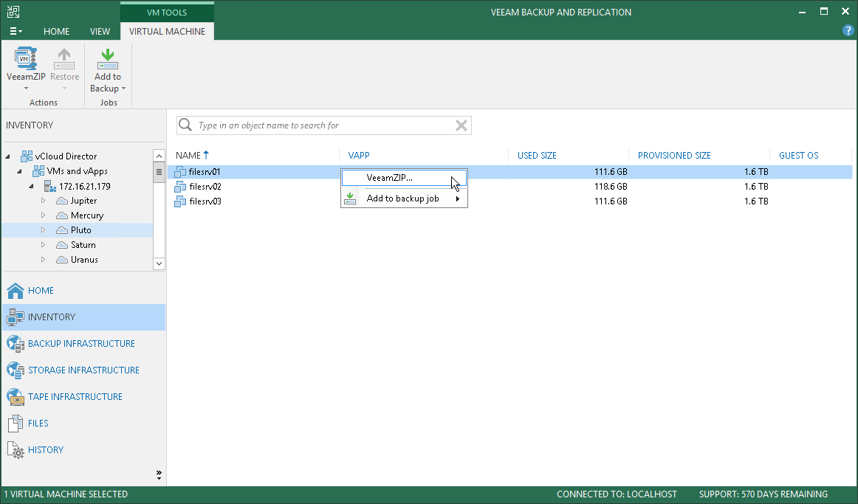Click the object name search field
This screenshot has height=504, width=858.
(x=324, y=125)
